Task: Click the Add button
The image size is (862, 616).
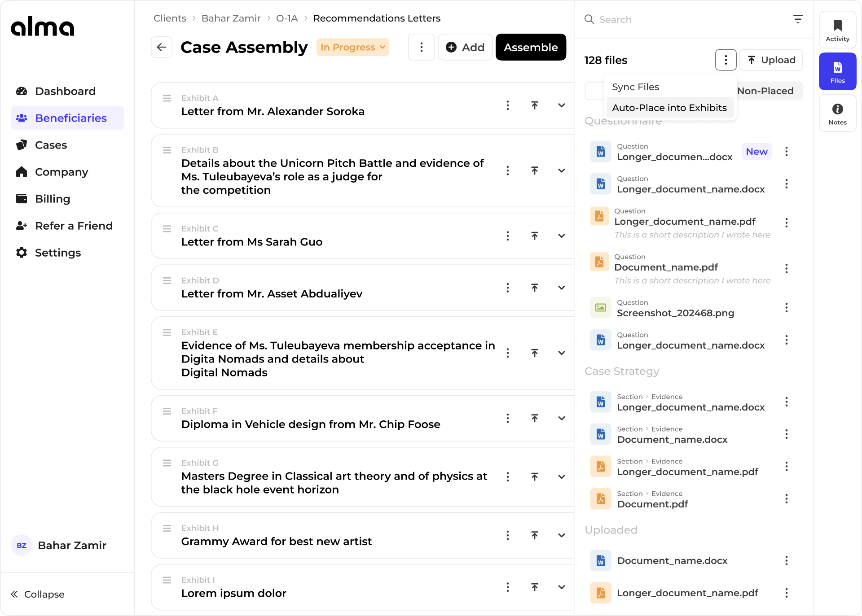Action: [465, 47]
